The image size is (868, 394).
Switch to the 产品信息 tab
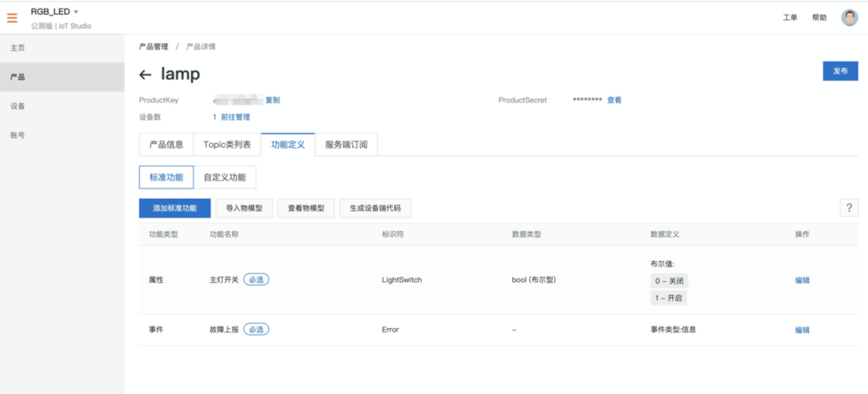click(166, 145)
